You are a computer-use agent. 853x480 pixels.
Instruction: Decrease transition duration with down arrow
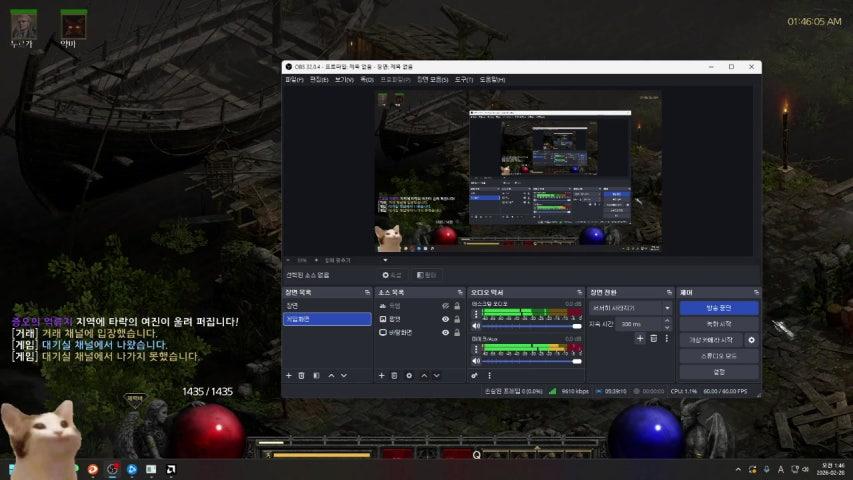click(667, 327)
